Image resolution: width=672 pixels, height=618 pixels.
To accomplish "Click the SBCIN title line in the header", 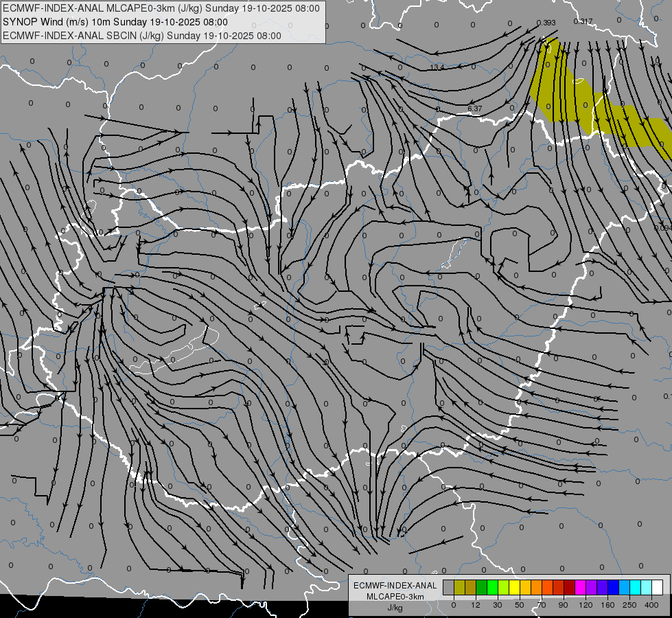I will [x=142, y=36].
